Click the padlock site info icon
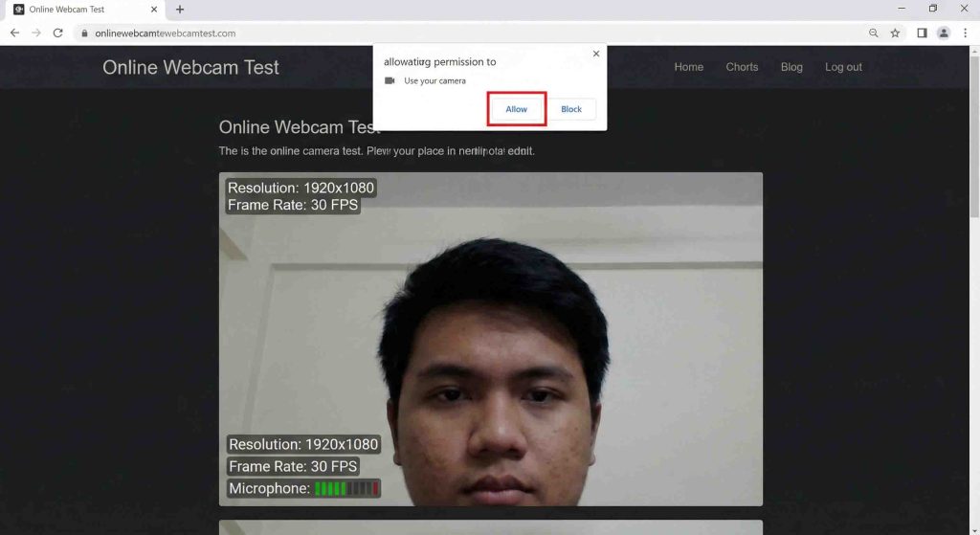The width and height of the screenshot is (980, 535). pyautogui.click(x=85, y=33)
